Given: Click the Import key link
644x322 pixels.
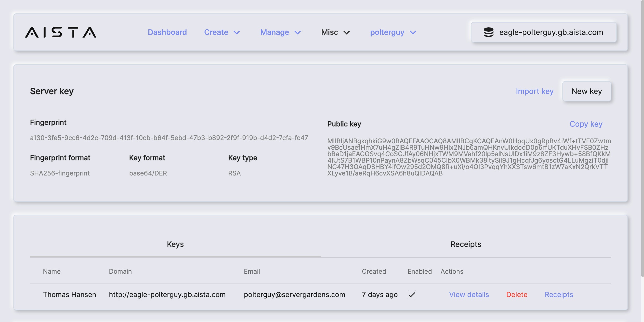Looking at the screenshot, I should pyautogui.click(x=535, y=91).
